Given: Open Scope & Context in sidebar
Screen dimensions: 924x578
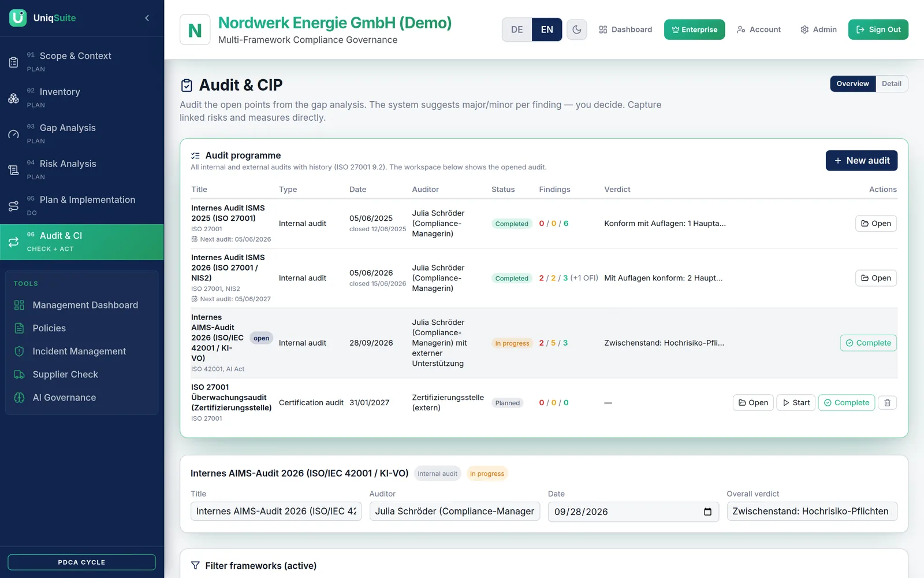Looking at the screenshot, I should [82, 61].
